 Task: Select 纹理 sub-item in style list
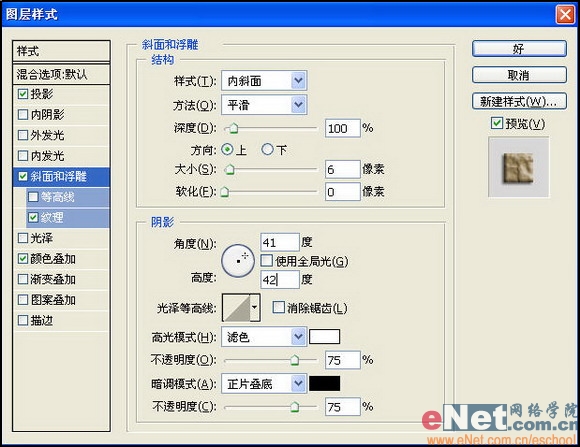coord(68,217)
